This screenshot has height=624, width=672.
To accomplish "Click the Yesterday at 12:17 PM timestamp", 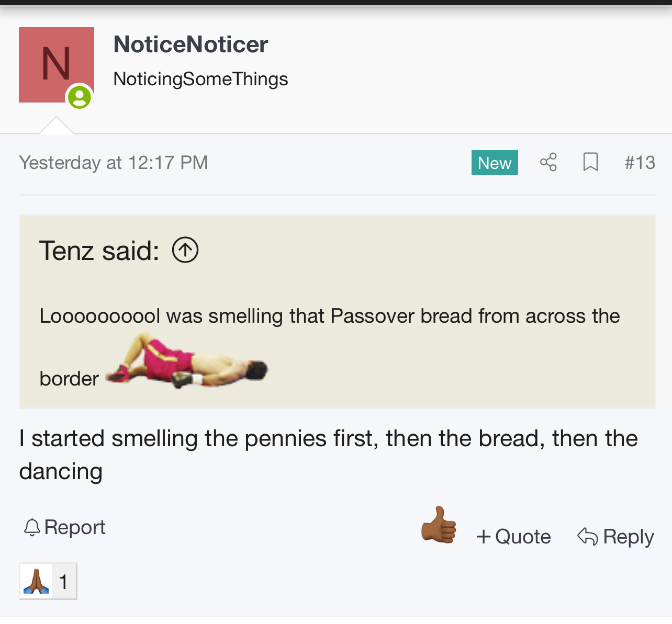I will coord(114,163).
